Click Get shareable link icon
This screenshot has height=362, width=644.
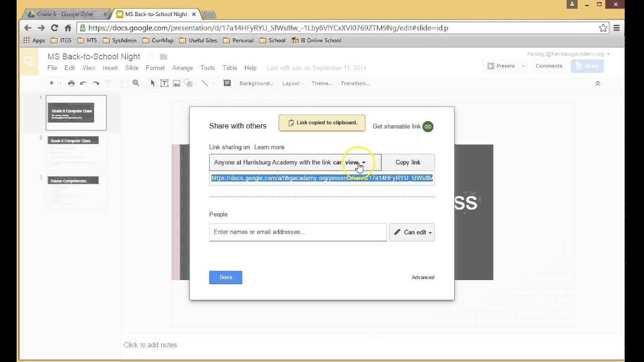point(428,127)
